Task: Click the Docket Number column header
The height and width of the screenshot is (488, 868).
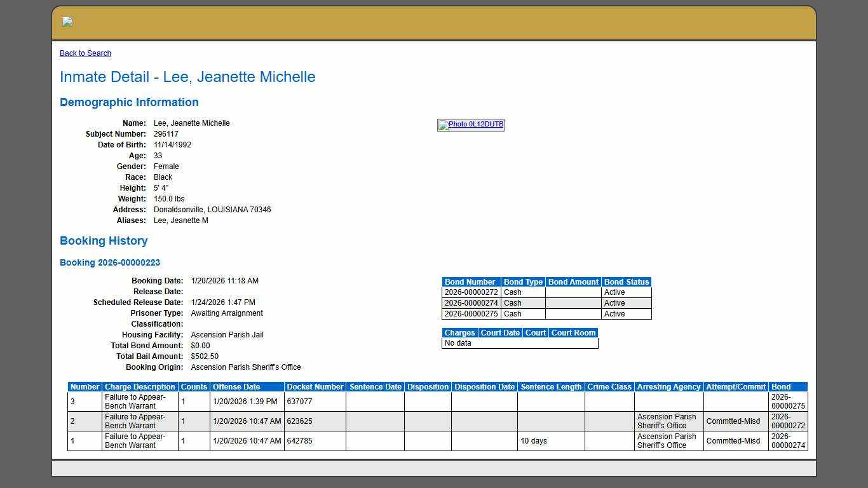Action: pos(315,387)
